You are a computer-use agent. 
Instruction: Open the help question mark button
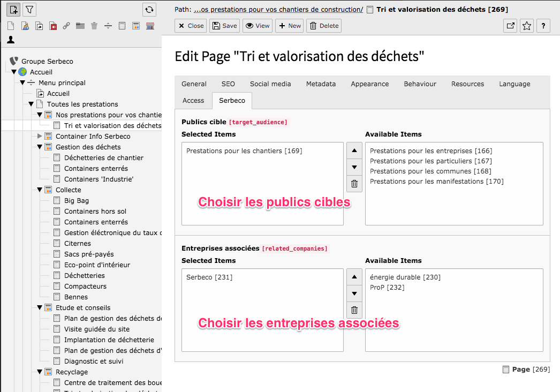[544, 26]
